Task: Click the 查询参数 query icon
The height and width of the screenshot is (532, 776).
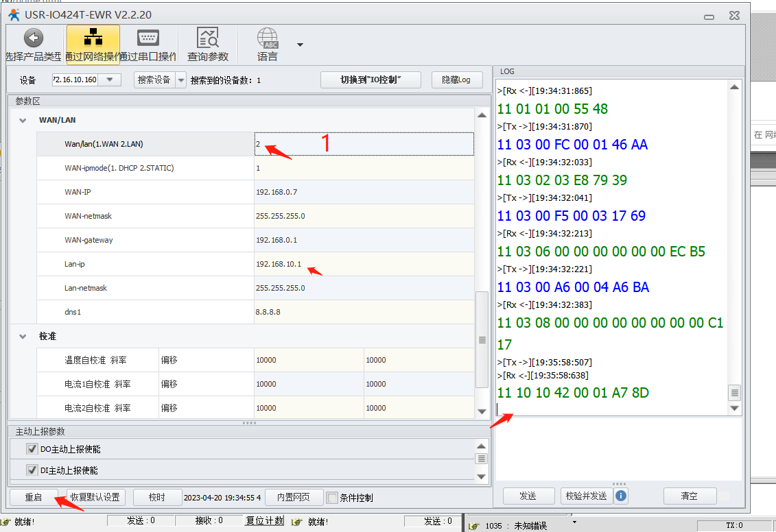Action: pos(207,38)
